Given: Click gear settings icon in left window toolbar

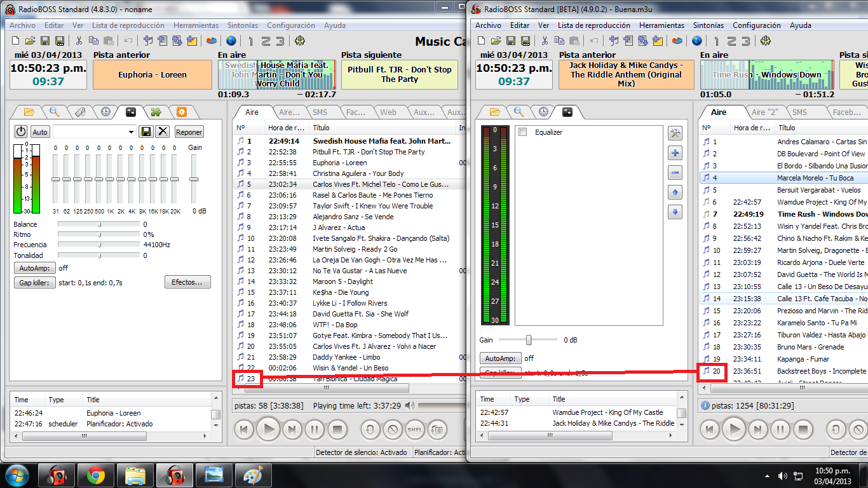Looking at the screenshot, I should [x=300, y=41].
